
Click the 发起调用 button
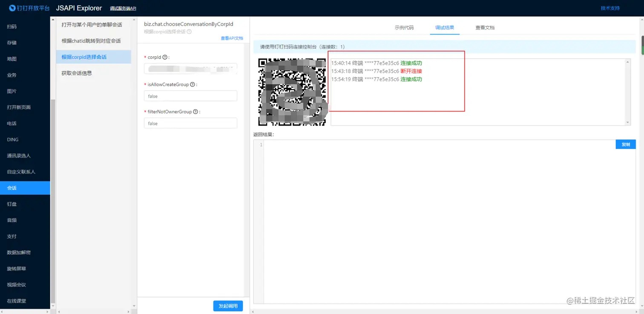tap(228, 306)
